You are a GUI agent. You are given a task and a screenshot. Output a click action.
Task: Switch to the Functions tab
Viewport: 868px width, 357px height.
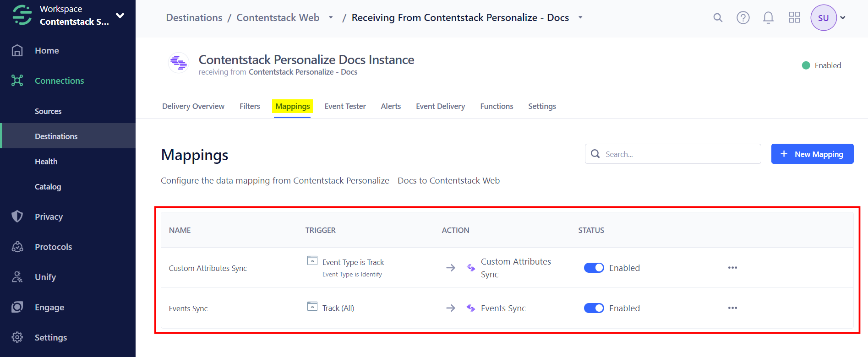coord(497,106)
